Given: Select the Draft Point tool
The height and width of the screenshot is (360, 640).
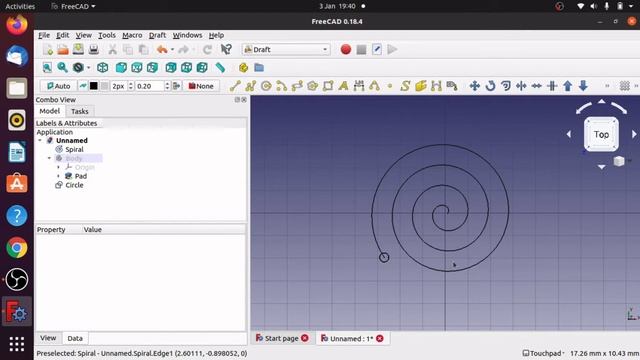Looking at the screenshot, I should tap(390, 86).
